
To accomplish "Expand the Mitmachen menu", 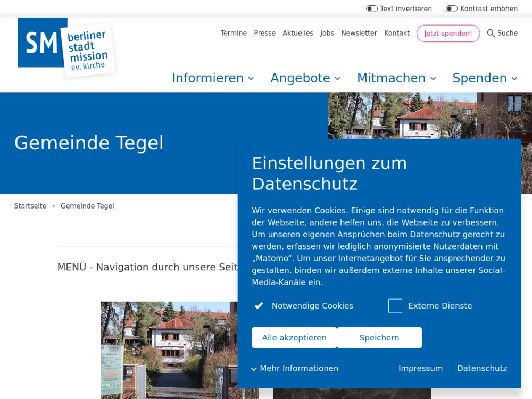I will point(396,78).
